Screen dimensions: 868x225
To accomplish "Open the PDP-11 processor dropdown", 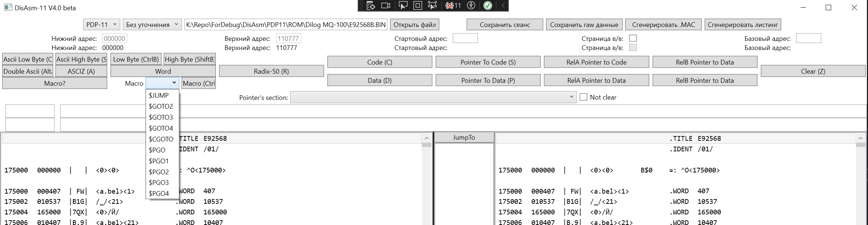I will coord(101,24).
